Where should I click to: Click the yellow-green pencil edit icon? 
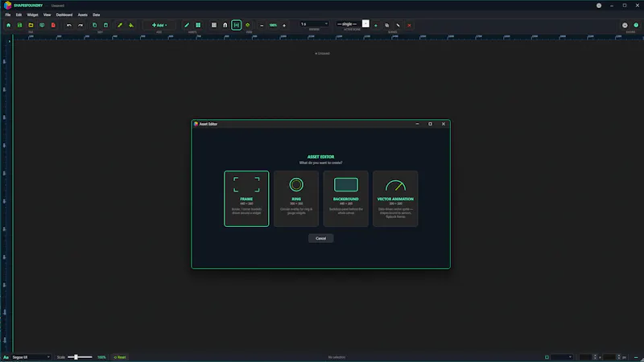120,25
